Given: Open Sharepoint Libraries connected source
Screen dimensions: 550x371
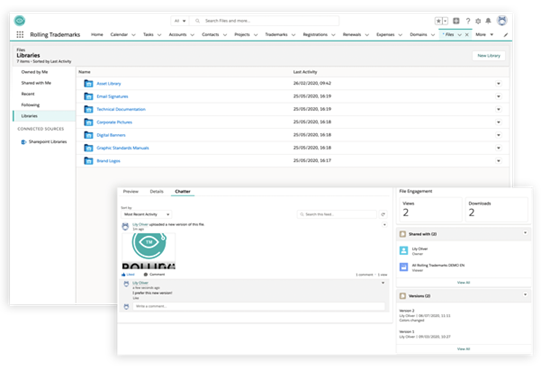Looking at the screenshot, I should (x=48, y=142).
